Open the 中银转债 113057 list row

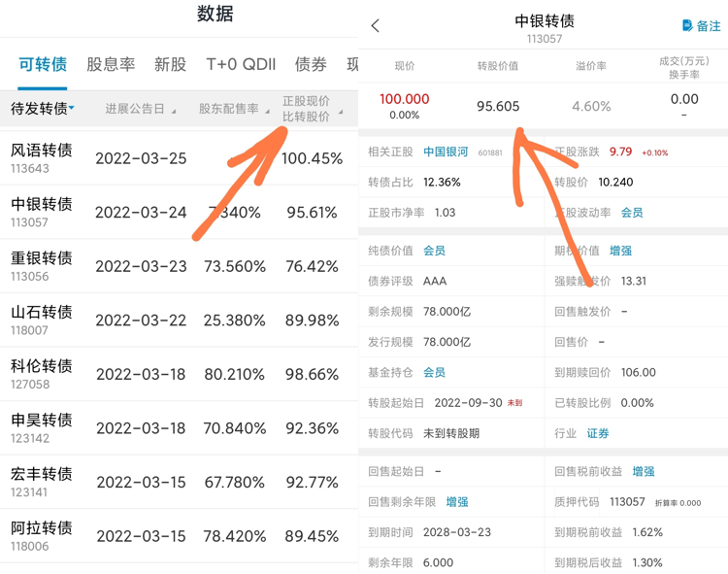click(180, 213)
